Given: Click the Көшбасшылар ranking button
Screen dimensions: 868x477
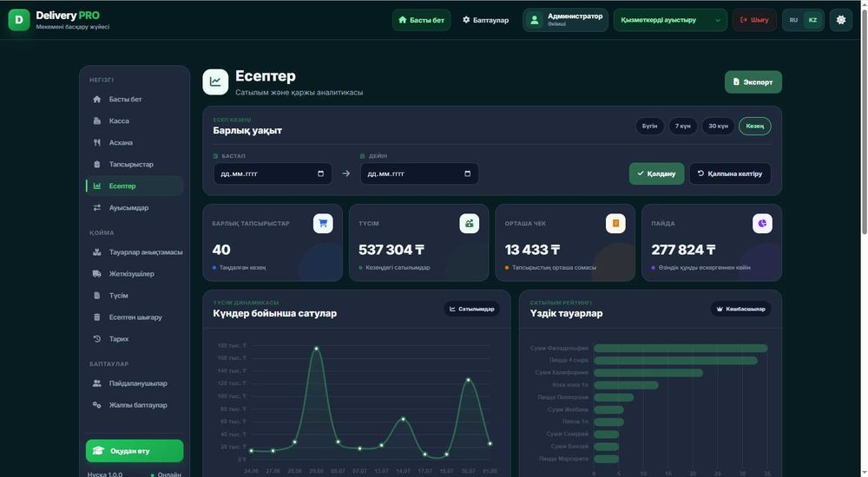Looking at the screenshot, I should coord(740,309).
